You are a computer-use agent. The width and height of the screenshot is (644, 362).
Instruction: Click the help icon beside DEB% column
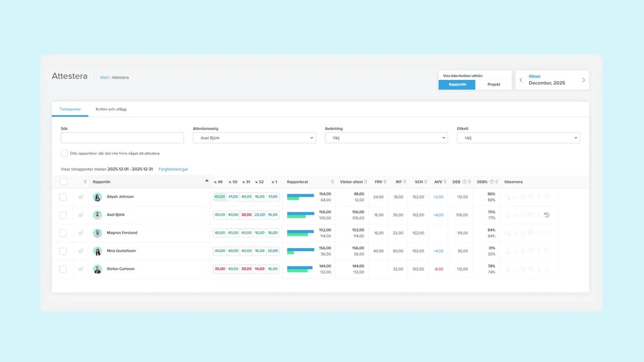[492, 182]
